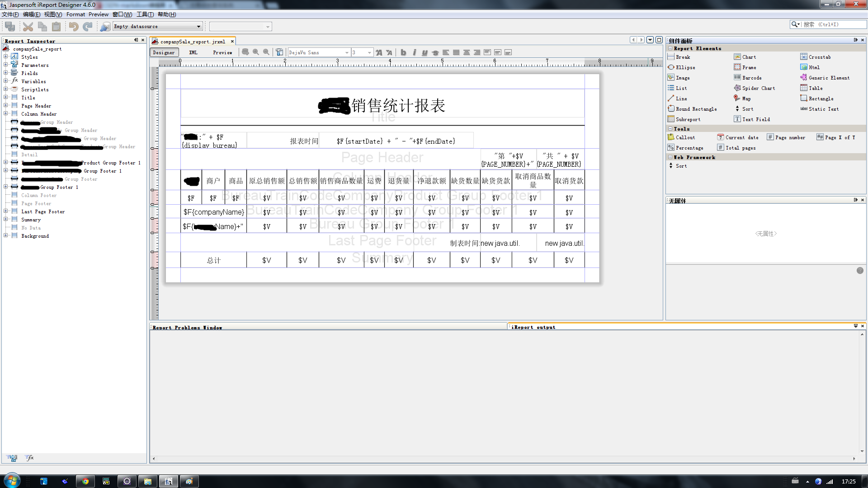Expand the Styles tree node
The image size is (868, 488).
pos(6,57)
